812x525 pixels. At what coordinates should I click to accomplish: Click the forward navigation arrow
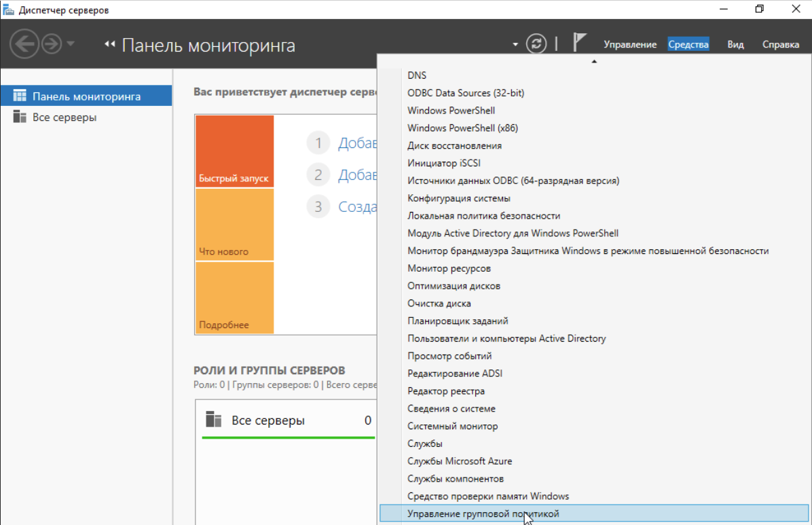52,44
